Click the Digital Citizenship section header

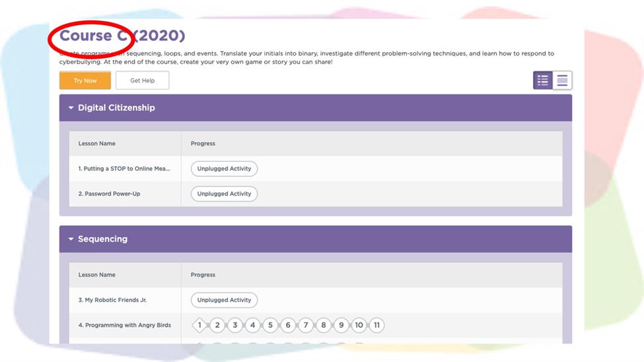(x=316, y=108)
